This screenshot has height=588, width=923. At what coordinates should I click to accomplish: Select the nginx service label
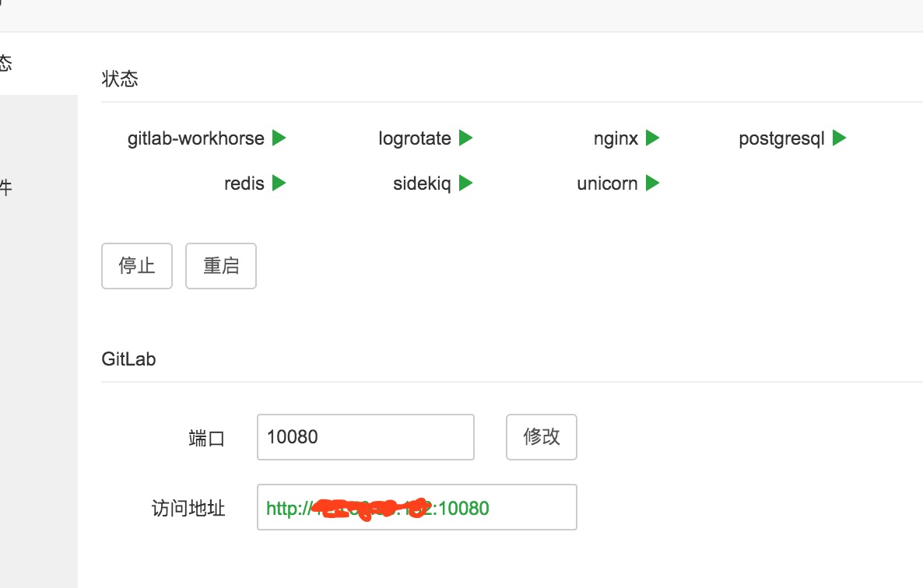pos(616,138)
